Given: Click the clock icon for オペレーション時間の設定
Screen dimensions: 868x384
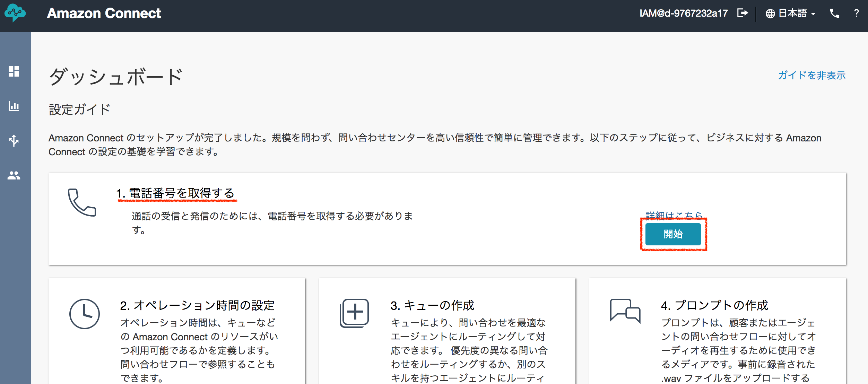Looking at the screenshot, I should tap(85, 313).
